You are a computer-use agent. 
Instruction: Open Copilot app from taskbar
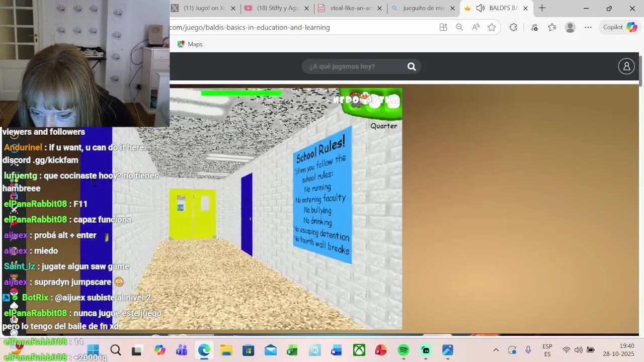160,350
